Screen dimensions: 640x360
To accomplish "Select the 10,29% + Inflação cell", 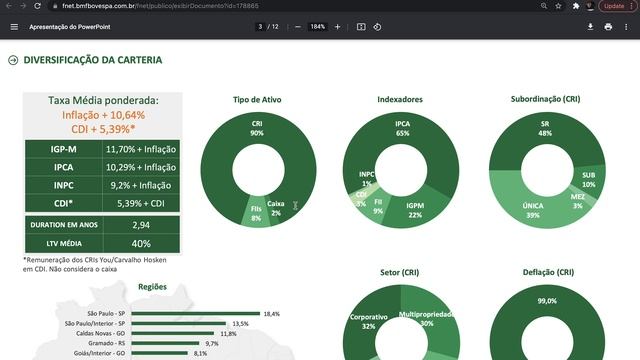I will [141, 167].
